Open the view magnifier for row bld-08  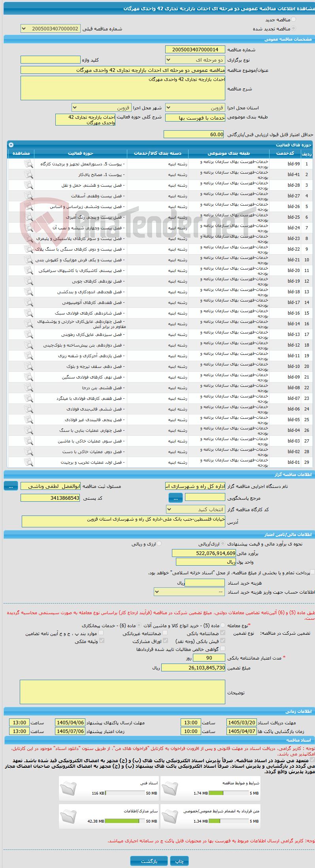[28, 387]
